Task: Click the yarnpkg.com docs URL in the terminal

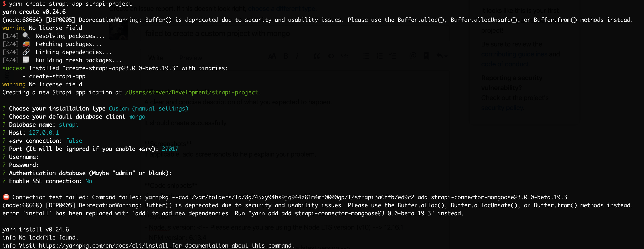Action: point(103,245)
